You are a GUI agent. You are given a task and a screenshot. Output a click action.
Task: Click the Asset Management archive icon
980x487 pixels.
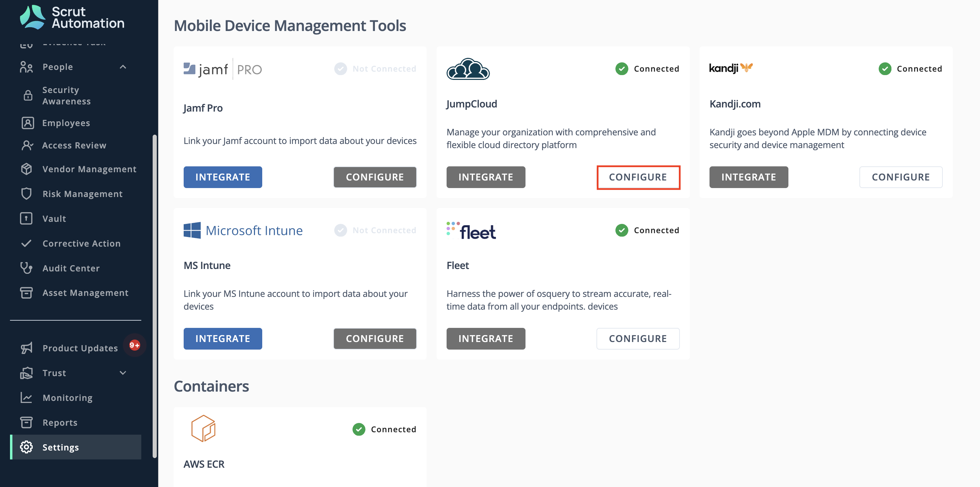click(26, 293)
